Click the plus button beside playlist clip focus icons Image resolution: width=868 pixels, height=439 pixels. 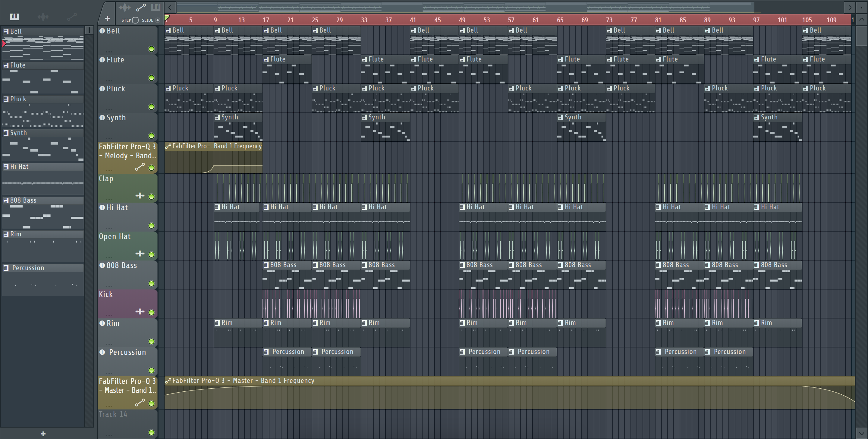coord(108,19)
